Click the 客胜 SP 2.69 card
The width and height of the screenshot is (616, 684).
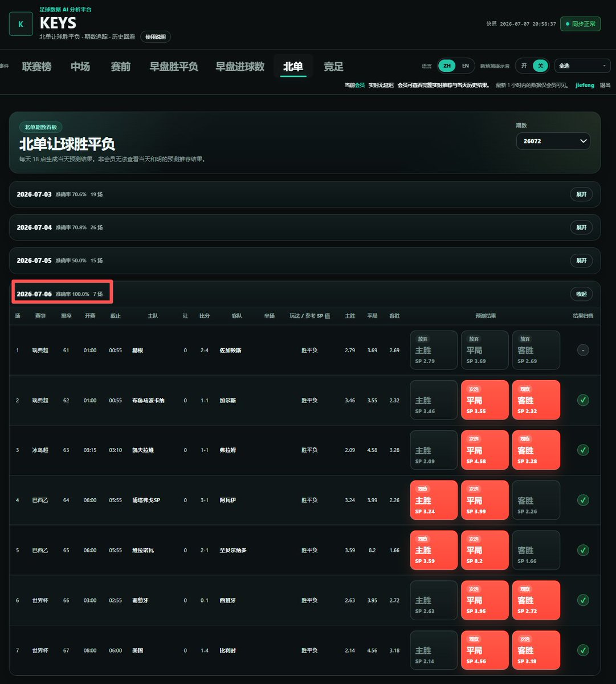pos(536,350)
